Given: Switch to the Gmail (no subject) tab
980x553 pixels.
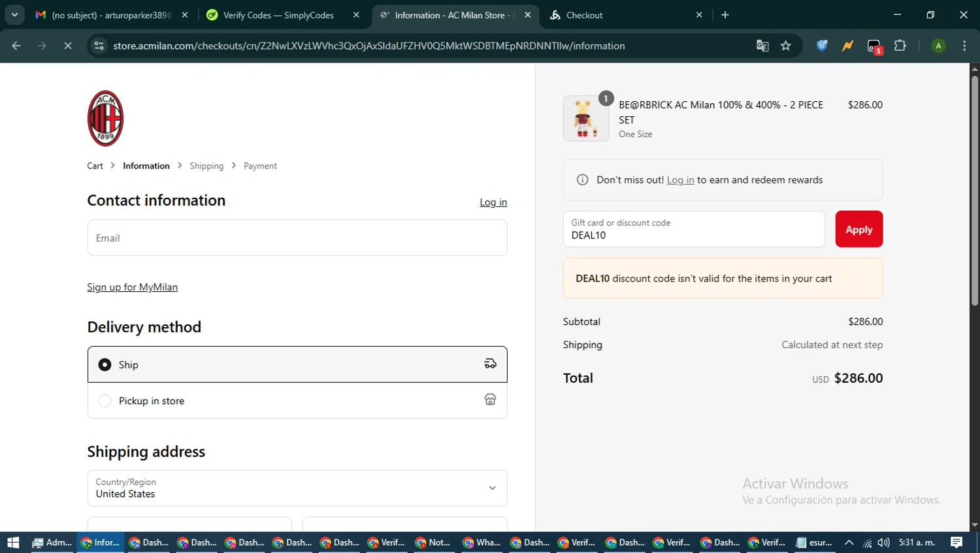Looking at the screenshot, I should [x=111, y=15].
